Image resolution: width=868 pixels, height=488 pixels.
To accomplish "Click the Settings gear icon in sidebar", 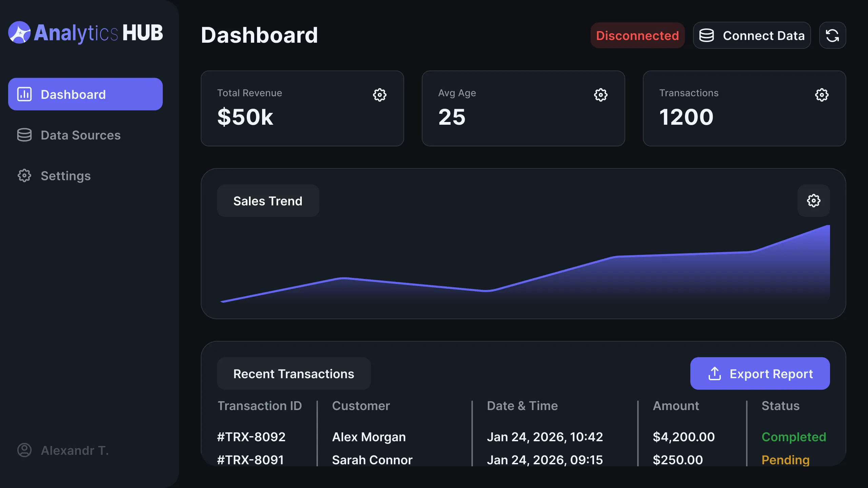I will [24, 176].
